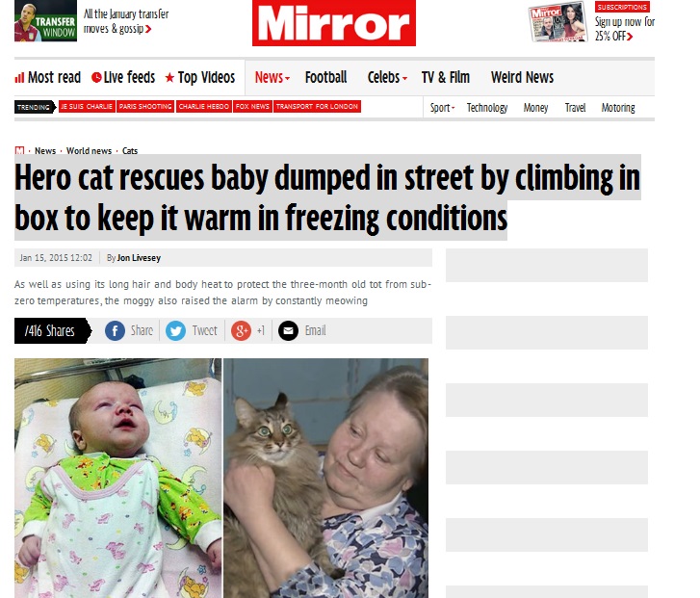Image resolution: width=700 pixels, height=598 pixels.
Task: Open Top Videos star link
Action: (x=200, y=78)
